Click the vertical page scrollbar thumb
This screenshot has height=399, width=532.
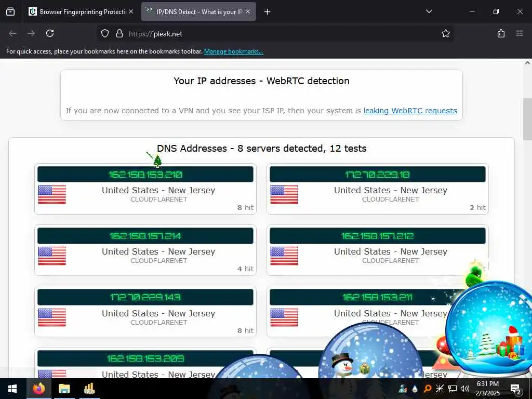(x=527, y=119)
